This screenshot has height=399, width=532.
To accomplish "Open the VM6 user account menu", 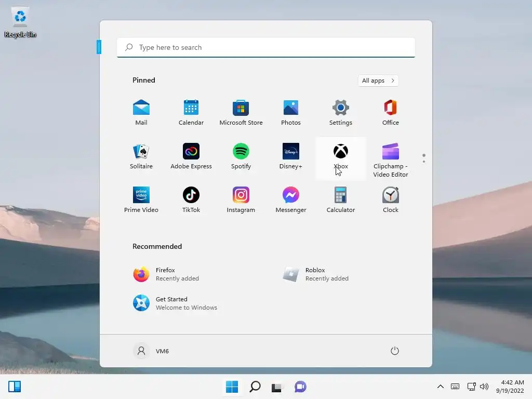I will (151, 351).
